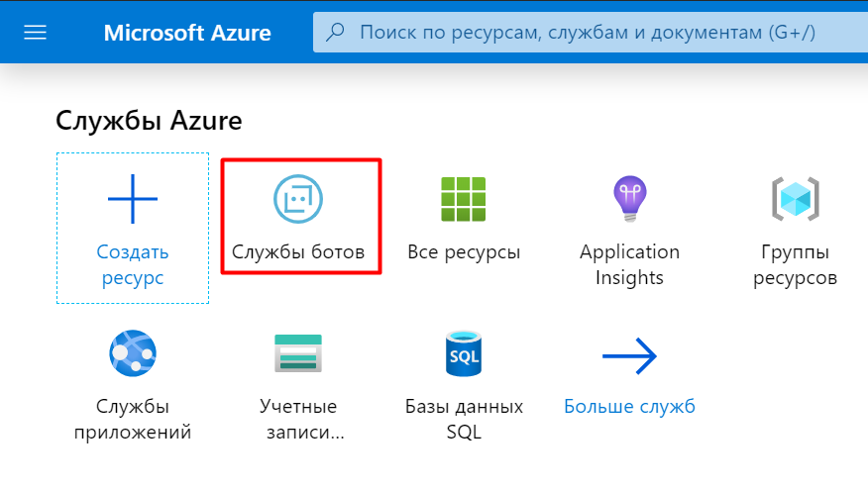868x490 pixels.
Task: Click the search magnifier icon
Action: (335, 32)
